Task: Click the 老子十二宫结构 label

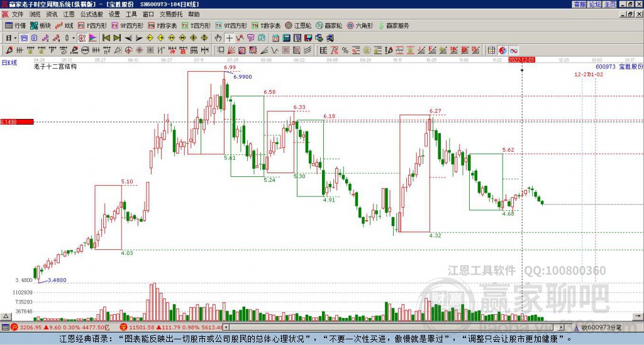Action: point(55,66)
